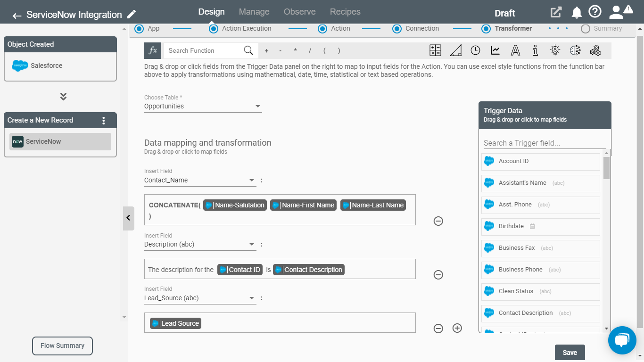
Task: Open statistical functions chart icon
Action: (x=495, y=50)
